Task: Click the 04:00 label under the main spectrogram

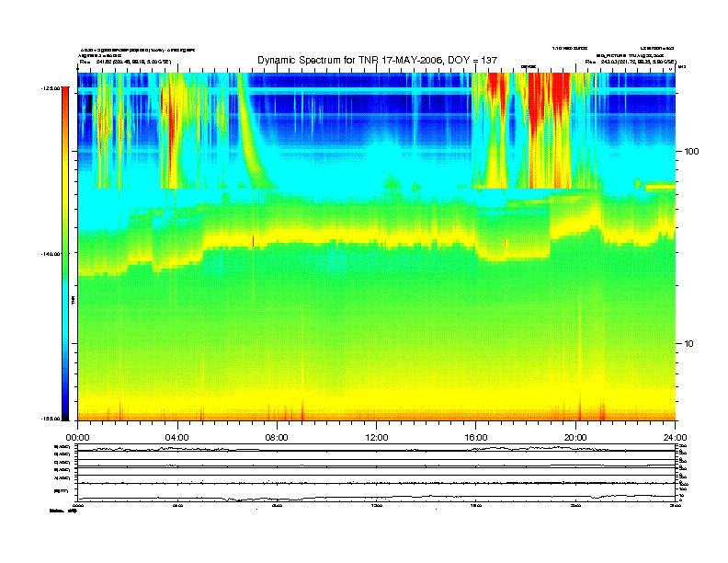Action: 177,438
